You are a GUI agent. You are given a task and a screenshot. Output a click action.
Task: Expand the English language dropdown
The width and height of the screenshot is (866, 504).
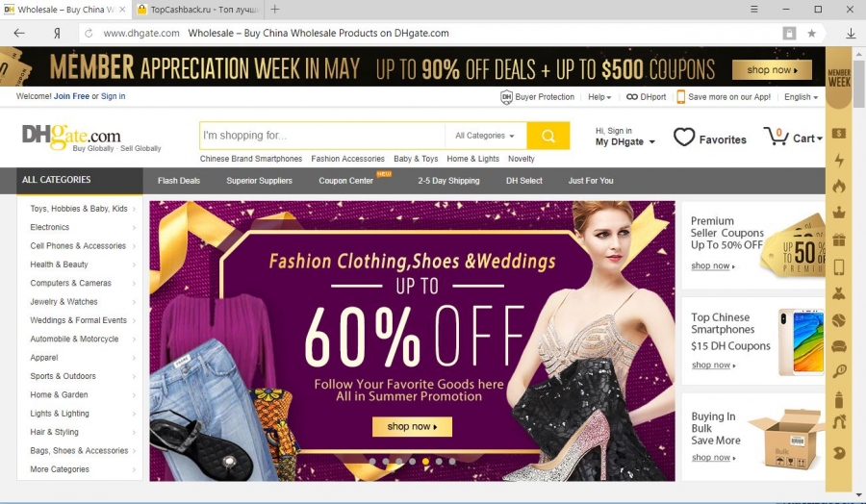tap(801, 96)
